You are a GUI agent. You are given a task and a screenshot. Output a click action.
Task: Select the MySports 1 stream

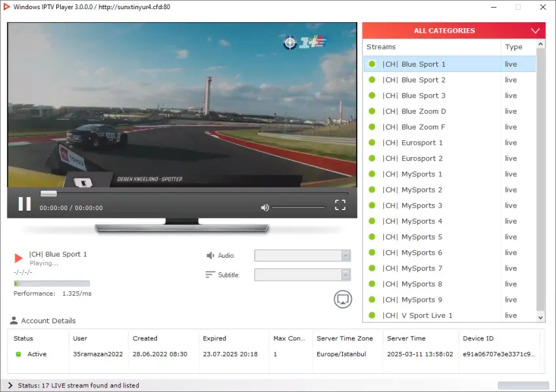[449, 174]
